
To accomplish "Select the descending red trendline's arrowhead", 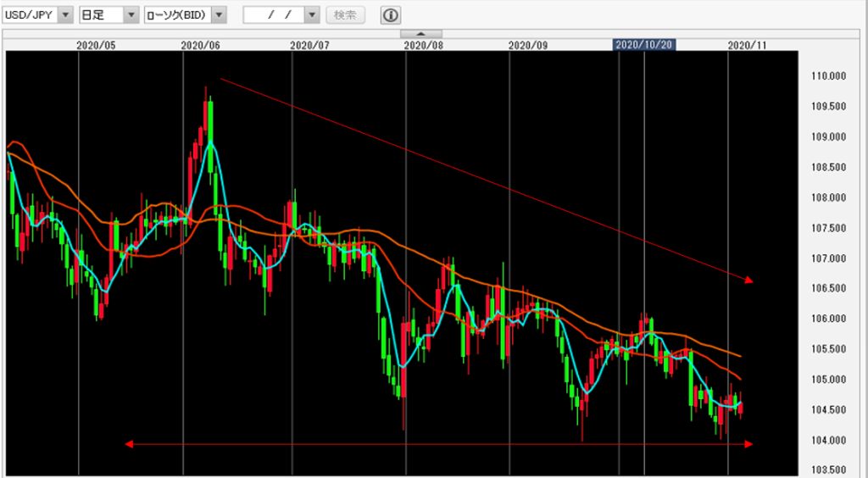I will point(748,280).
